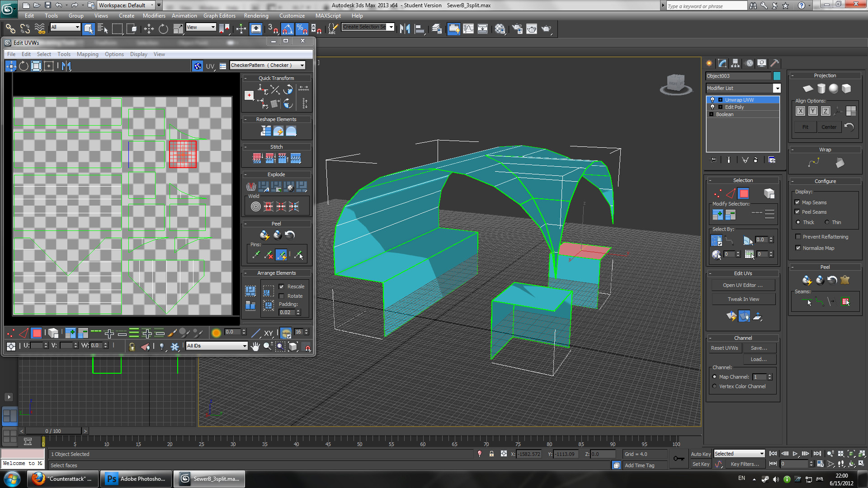The height and width of the screenshot is (488, 868).
Task: Open the Hierarchy command panel tab
Action: point(736,63)
